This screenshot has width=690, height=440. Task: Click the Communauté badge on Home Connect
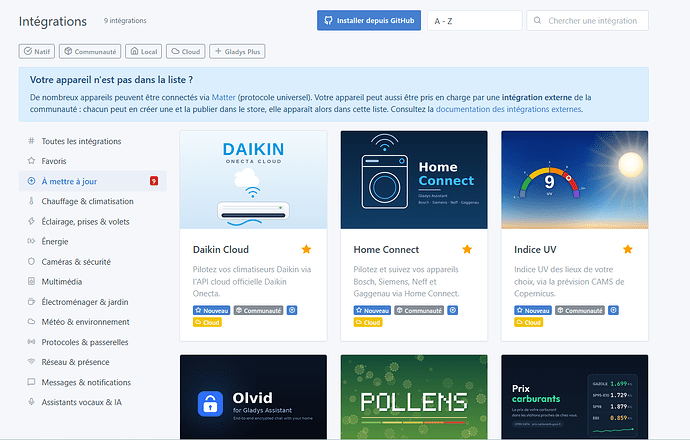click(x=419, y=310)
